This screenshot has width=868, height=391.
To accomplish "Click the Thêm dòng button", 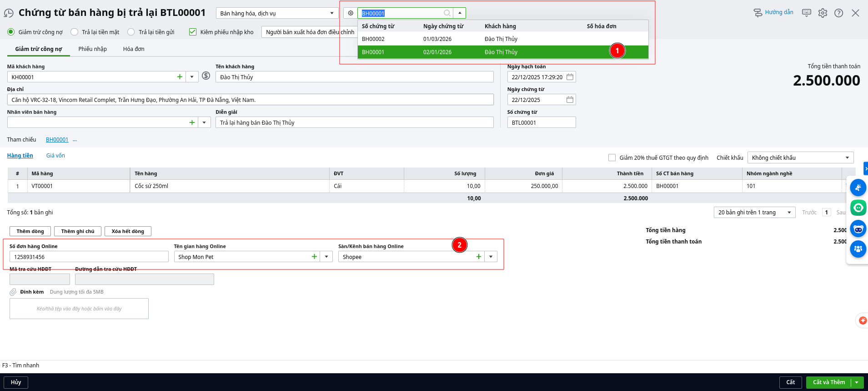I will 30,231.
